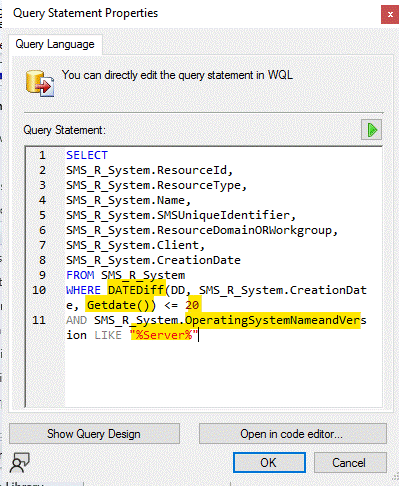Viewport: 399px width, 486px height.
Task: Click the highlighted OperatingSystemNameandVers text
Action: (273, 320)
